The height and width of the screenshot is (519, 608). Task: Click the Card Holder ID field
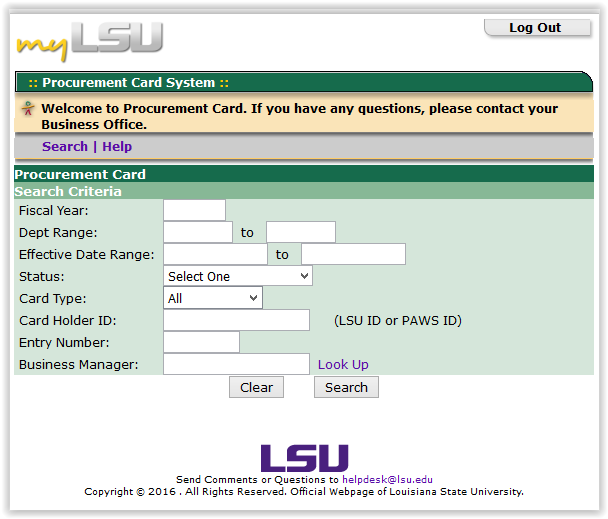click(x=237, y=320)
